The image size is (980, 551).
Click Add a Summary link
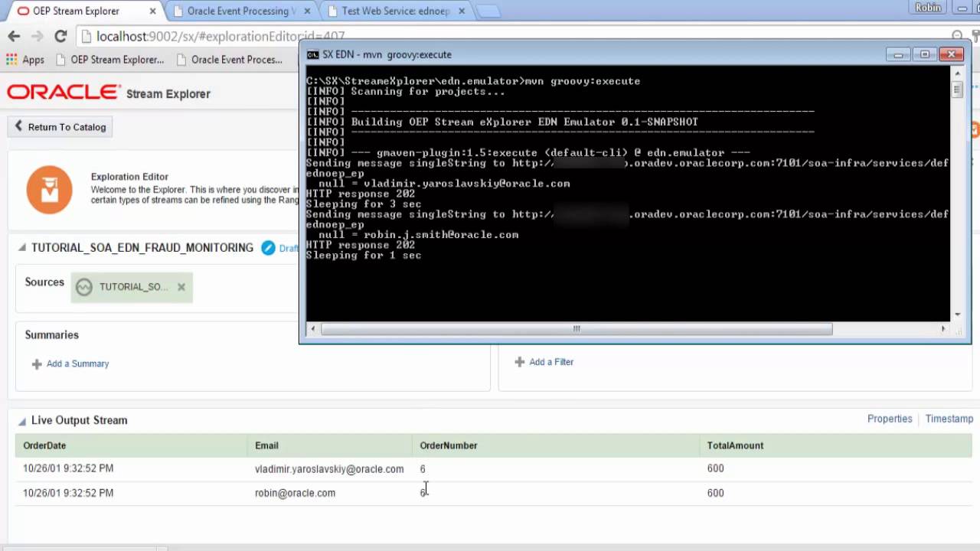tap(77, 364)
